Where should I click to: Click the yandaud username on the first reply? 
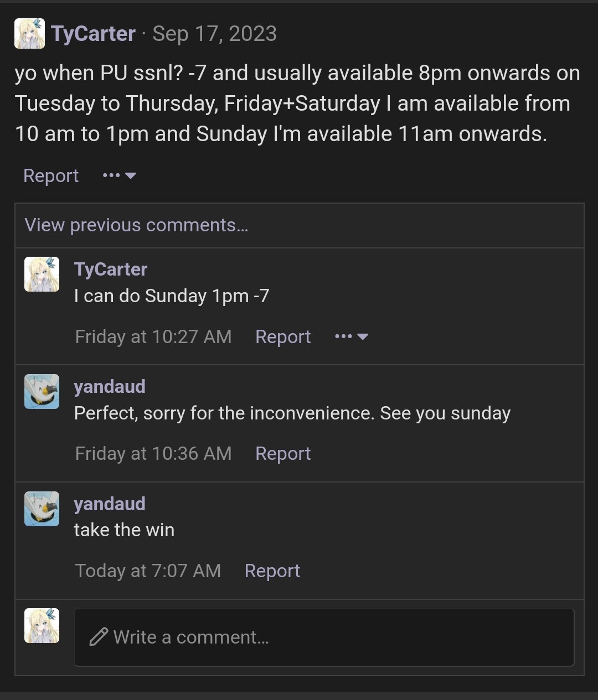109,386
